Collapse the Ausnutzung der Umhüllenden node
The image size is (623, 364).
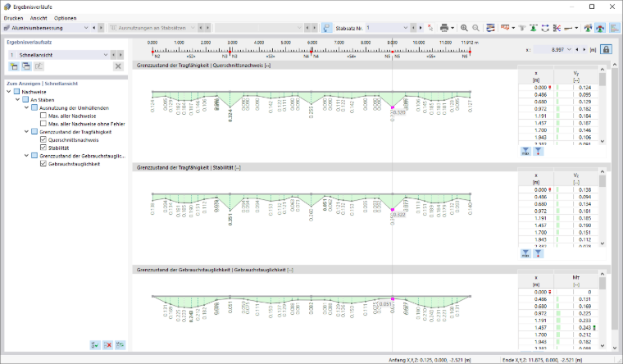click(26, 107)
